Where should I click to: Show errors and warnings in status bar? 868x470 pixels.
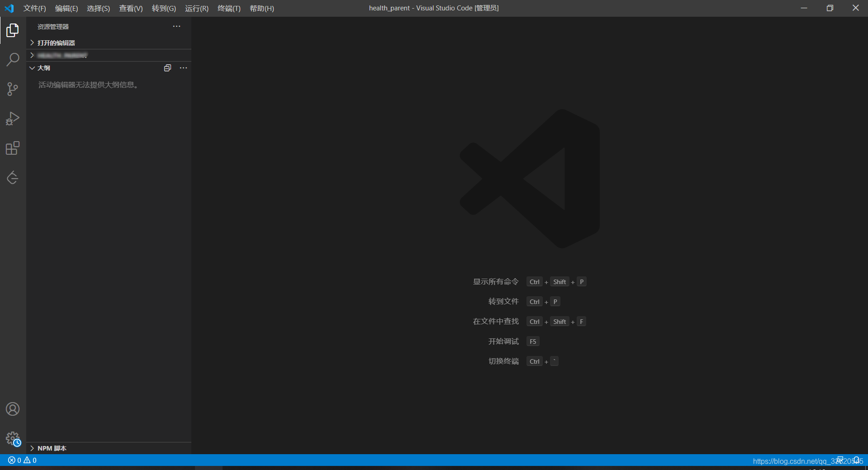tap(23, 460)
